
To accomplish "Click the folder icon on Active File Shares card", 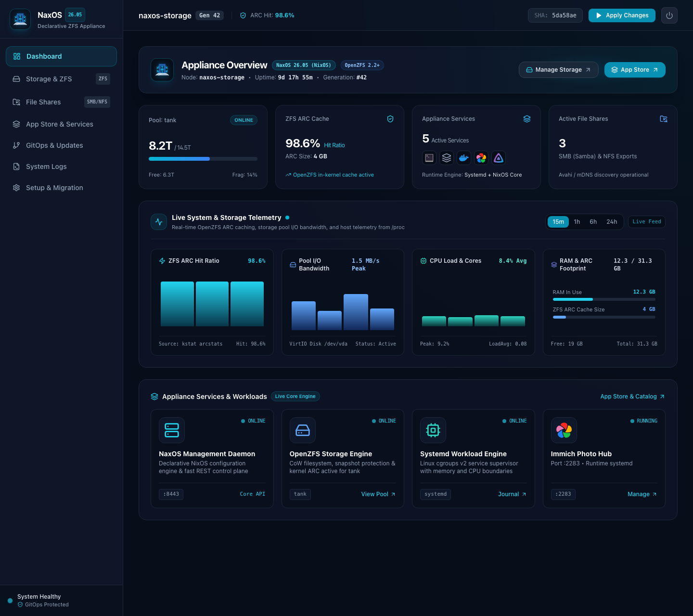I will click(x=664, y=119).
